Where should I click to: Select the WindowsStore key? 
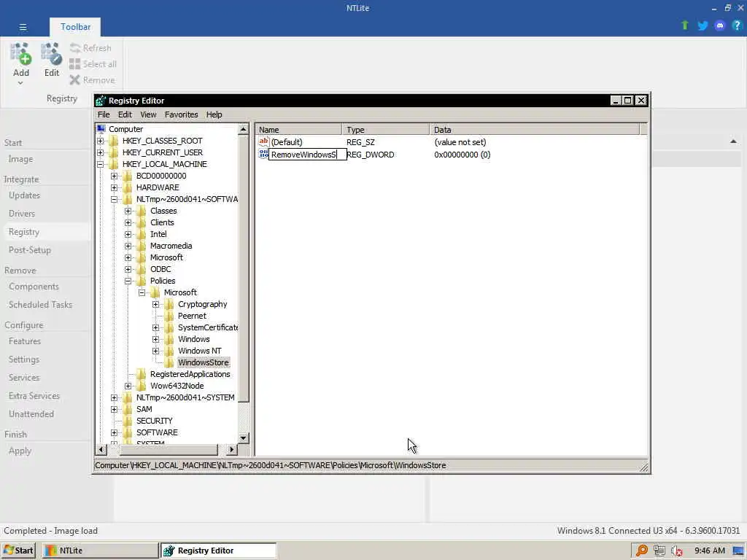point(204,362)
